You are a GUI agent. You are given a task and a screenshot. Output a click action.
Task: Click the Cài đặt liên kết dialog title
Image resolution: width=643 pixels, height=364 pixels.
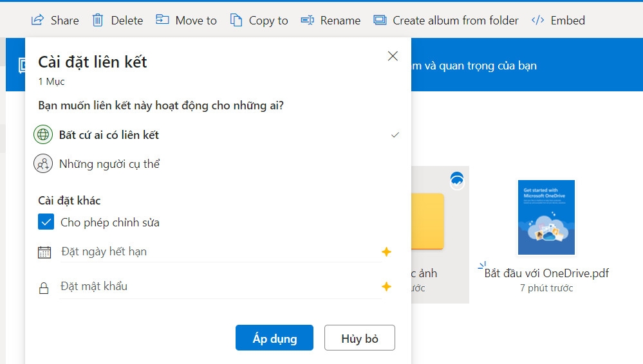pyautogui.click(x=93, y=62)
